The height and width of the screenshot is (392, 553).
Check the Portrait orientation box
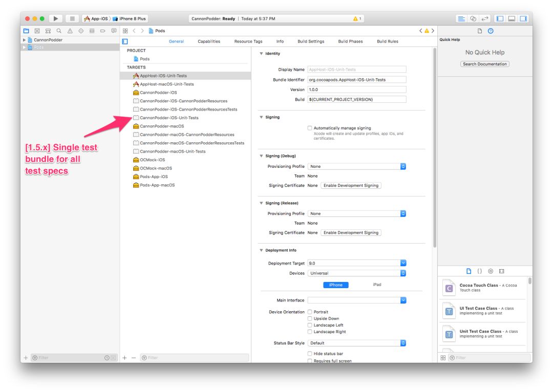click(310, 312)
